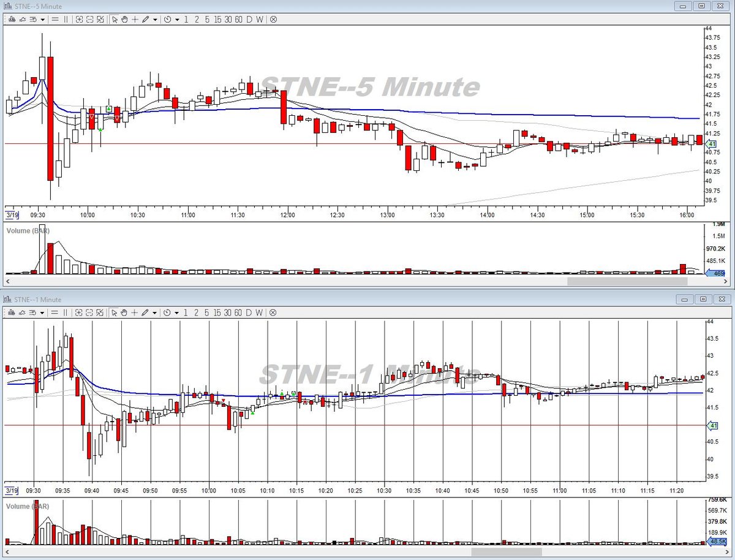Screen dimensions: 735x560
Task: Set 5 Minute chart to weekly W interval
Action: [260, 19]
